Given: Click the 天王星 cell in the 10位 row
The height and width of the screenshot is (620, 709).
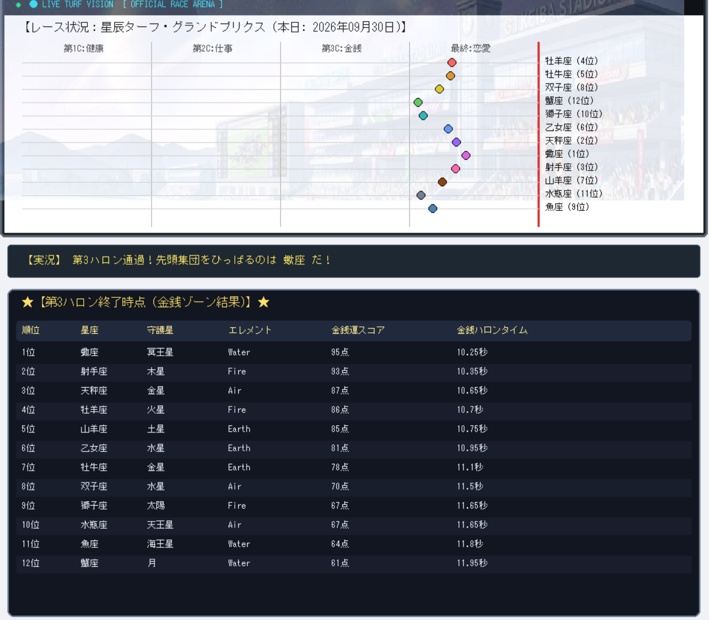Looking at the screenshot, I should click(160, 525).
